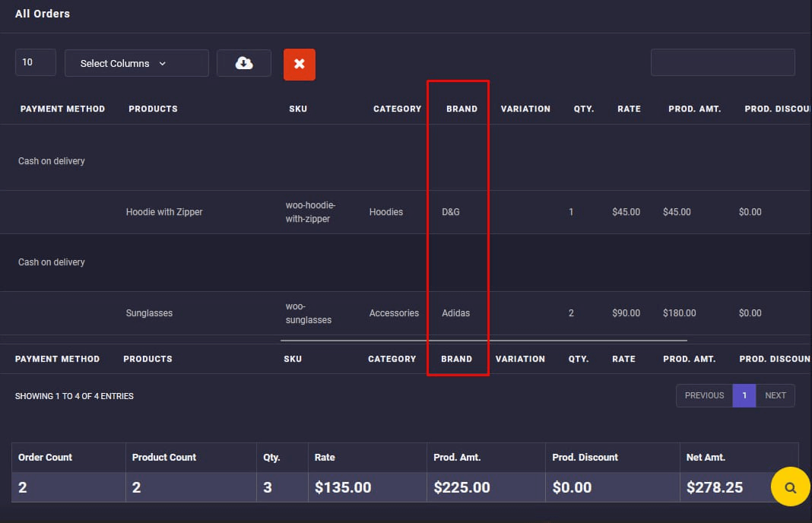Click the Hoodie with Zipper product row

click(x=164, y=212)
